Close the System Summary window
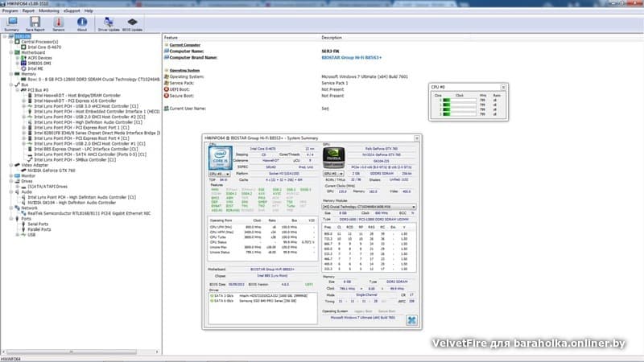Screen dimensions: 644x362 pos(417,138)
